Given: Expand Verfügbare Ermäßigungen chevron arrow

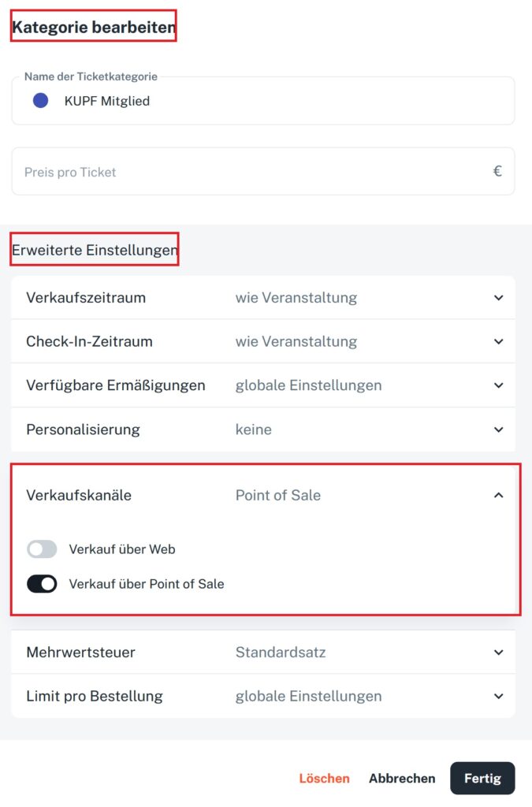Looking at the screenshot, I should (499, 385).
